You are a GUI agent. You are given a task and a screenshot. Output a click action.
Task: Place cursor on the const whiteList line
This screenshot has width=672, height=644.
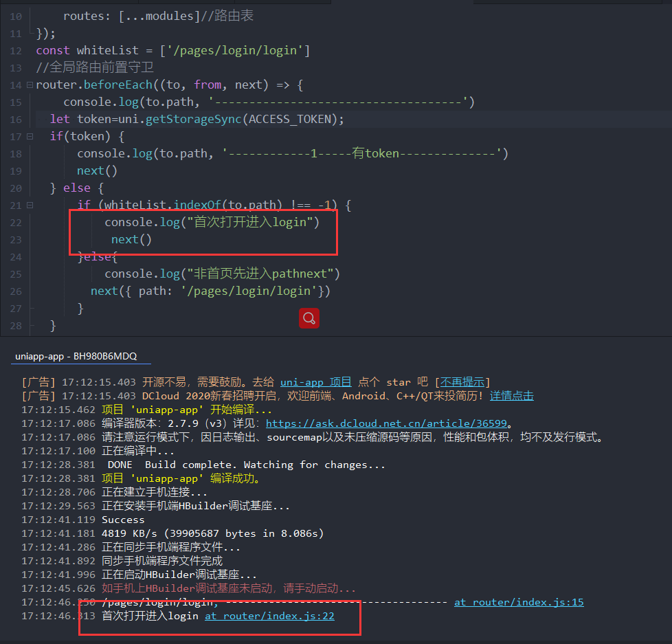click(172, 50)
